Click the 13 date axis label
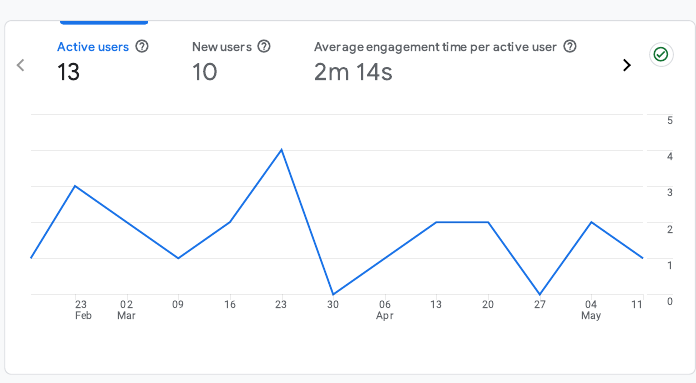The height and width of the screenshot is (383, 696). [436, 304]
